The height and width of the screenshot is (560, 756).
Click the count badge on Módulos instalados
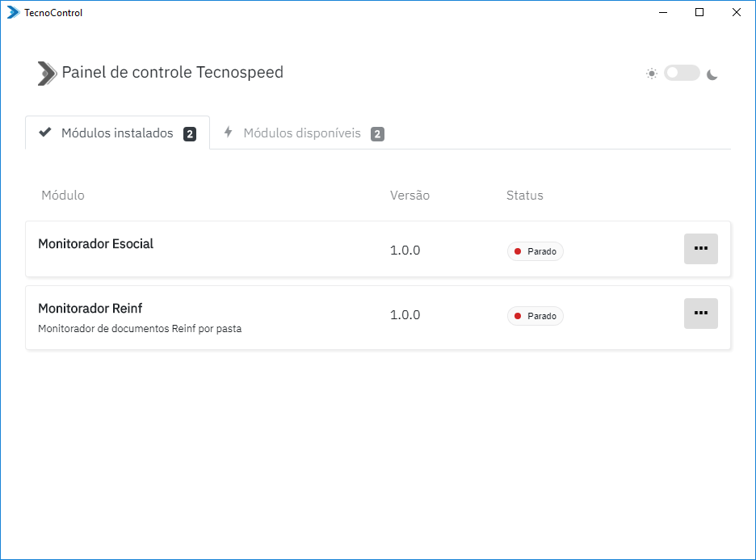[190, 133]
